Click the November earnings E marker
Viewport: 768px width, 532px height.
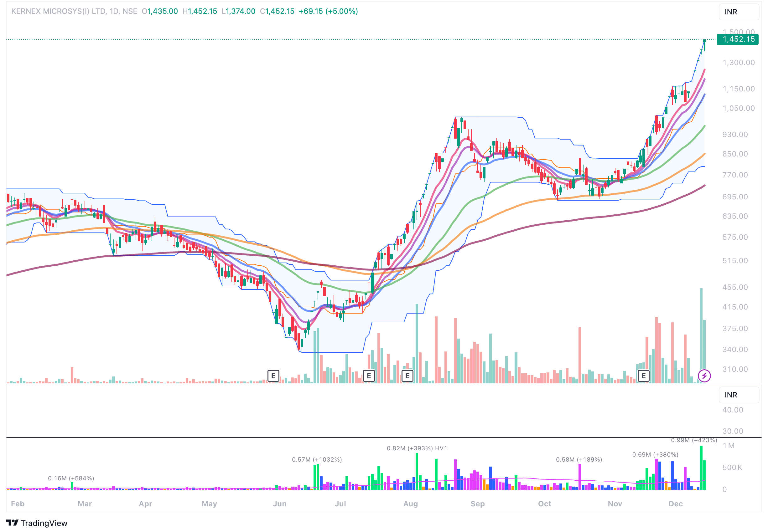pyautogui.click(x=643, y=376)
